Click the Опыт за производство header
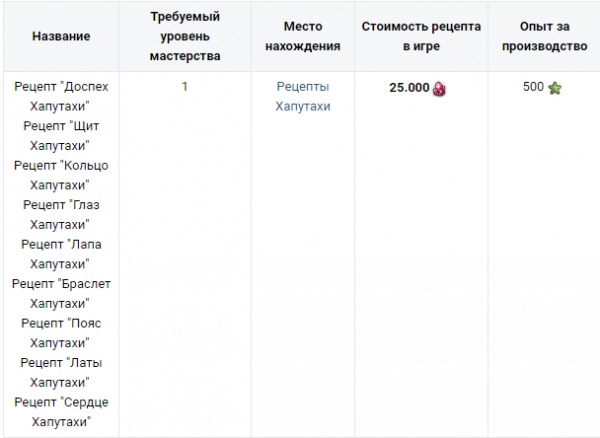Screen dimensions: 600x438 tap(540, 37)
